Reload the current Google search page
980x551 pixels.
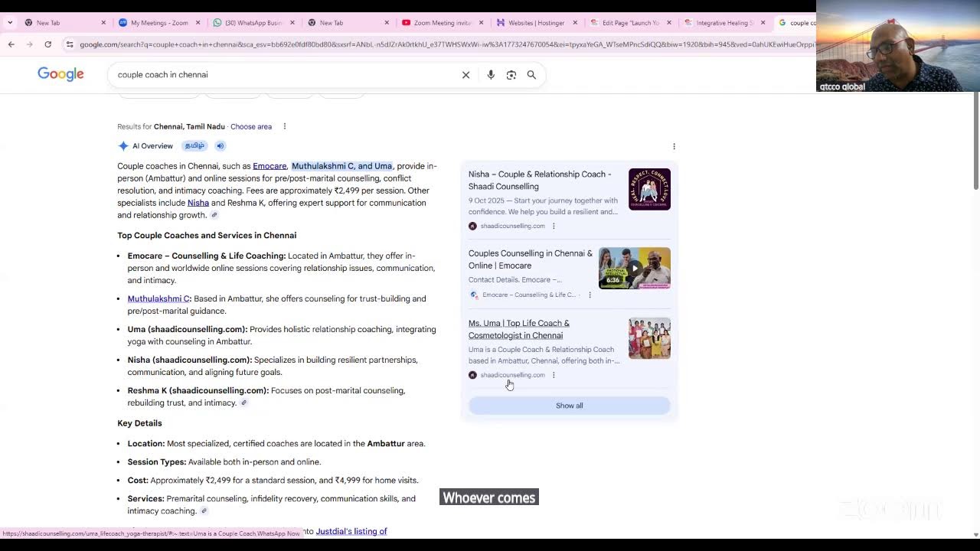[47, 44]
